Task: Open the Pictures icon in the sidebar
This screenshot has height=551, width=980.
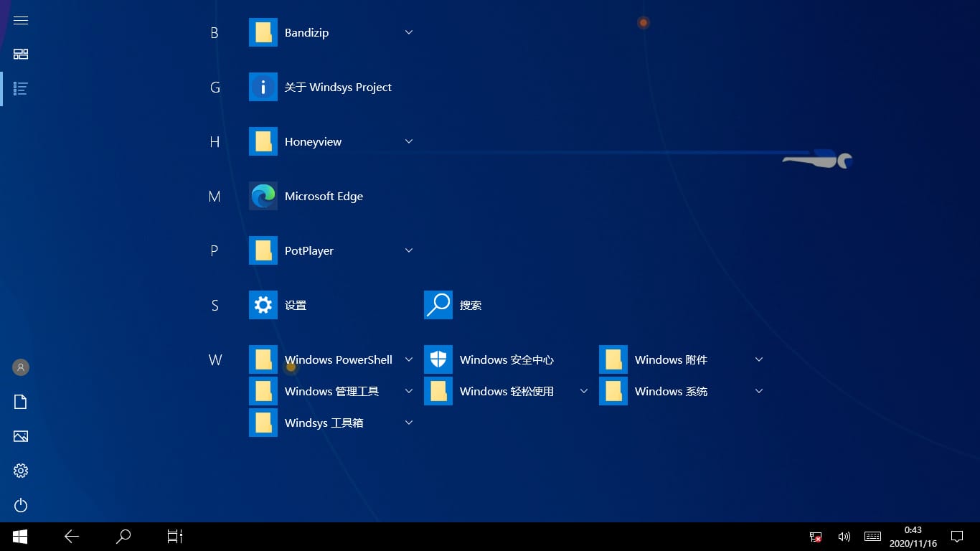Action: pos(21,436)
